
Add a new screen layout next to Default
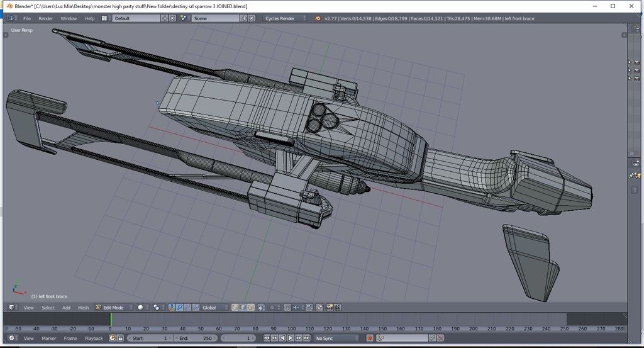click(x=165, y=18)
